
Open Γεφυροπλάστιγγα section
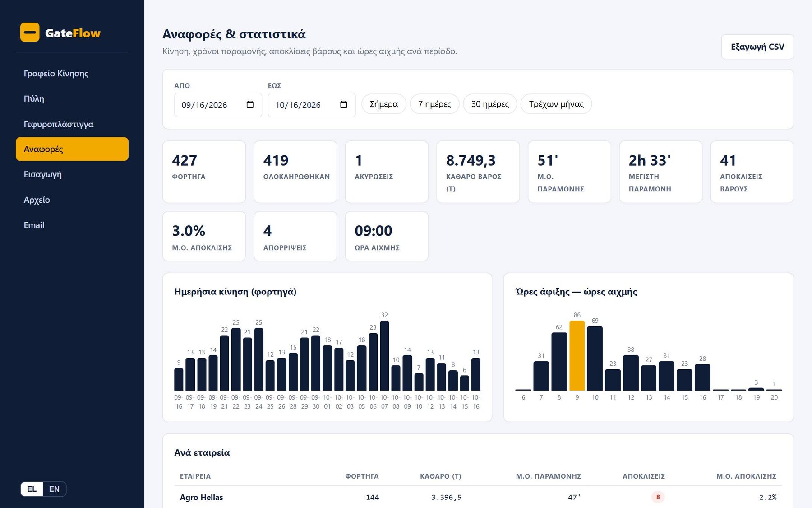click(x=72, y=124)
